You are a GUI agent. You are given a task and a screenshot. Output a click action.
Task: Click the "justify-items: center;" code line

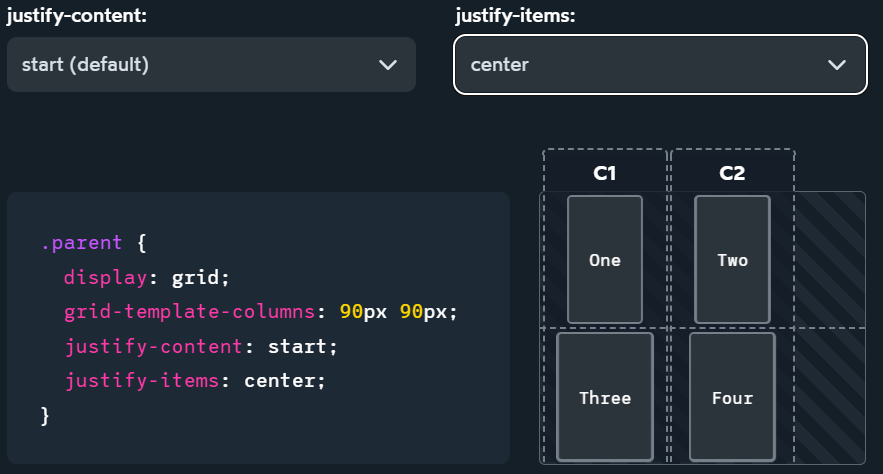195,380
